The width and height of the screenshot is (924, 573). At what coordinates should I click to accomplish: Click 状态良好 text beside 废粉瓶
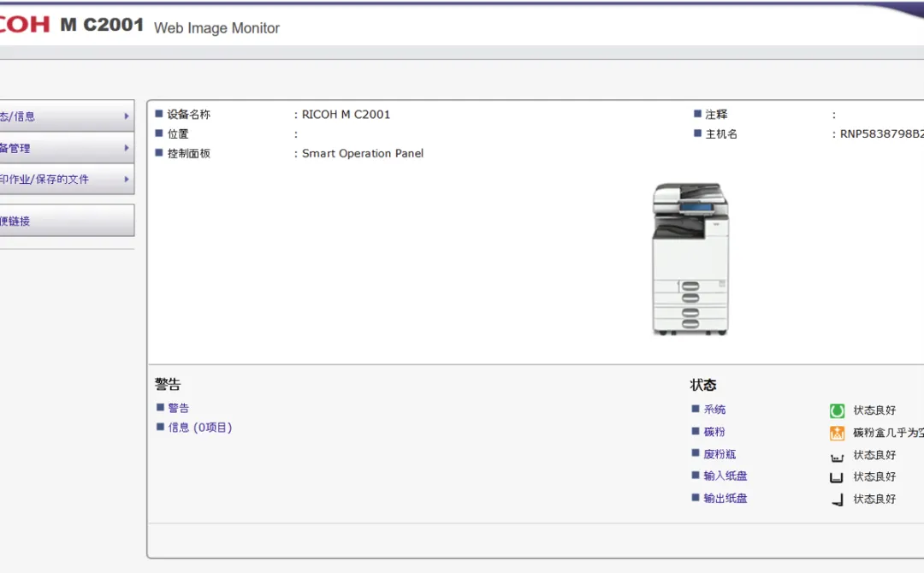click(x=874, y=455)
